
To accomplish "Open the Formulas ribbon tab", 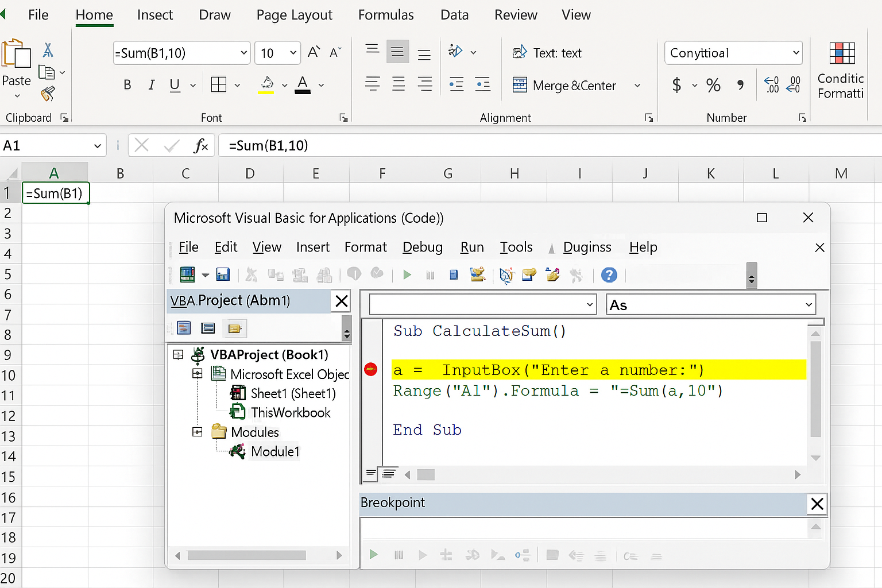I will coord(386,15).
